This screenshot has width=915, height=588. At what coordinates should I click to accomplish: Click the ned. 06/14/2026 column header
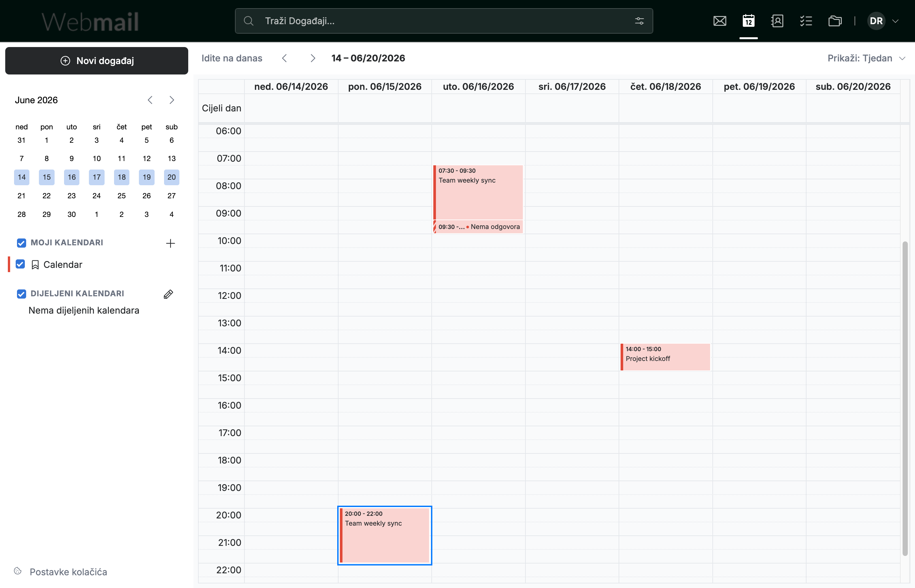pos(291,87)
